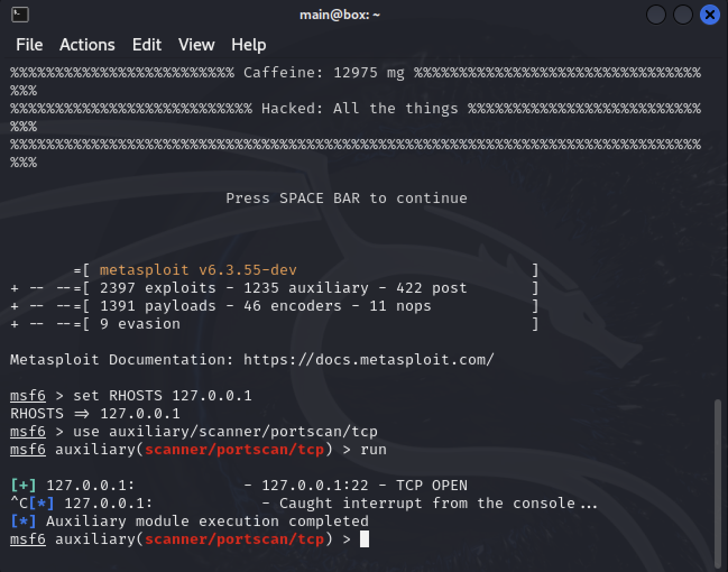Screen dimensions: 728x572
Task: Click the 'use auxiliary/scanner/portscan/tcp' command line
Action: click(225, 431)
